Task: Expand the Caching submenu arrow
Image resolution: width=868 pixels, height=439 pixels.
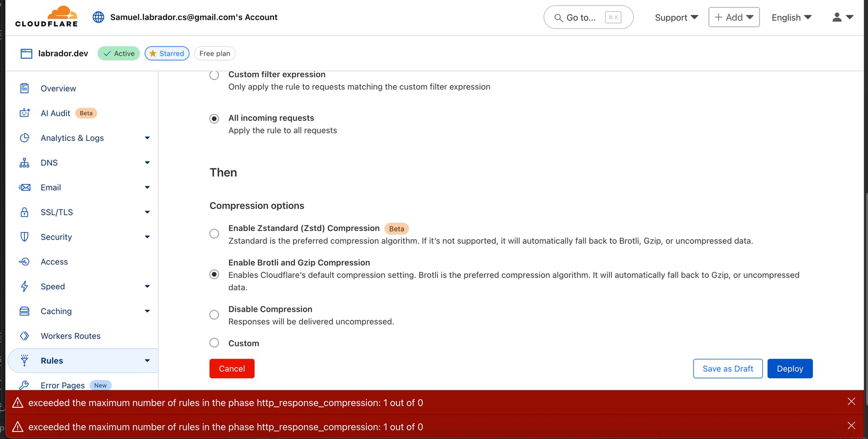Action: coord(147,311)
